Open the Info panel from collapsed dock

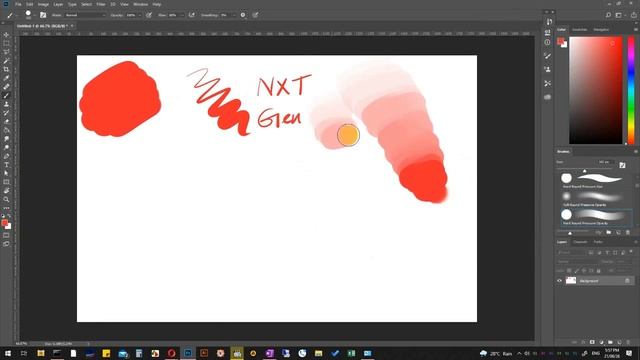tap(547, 42)
